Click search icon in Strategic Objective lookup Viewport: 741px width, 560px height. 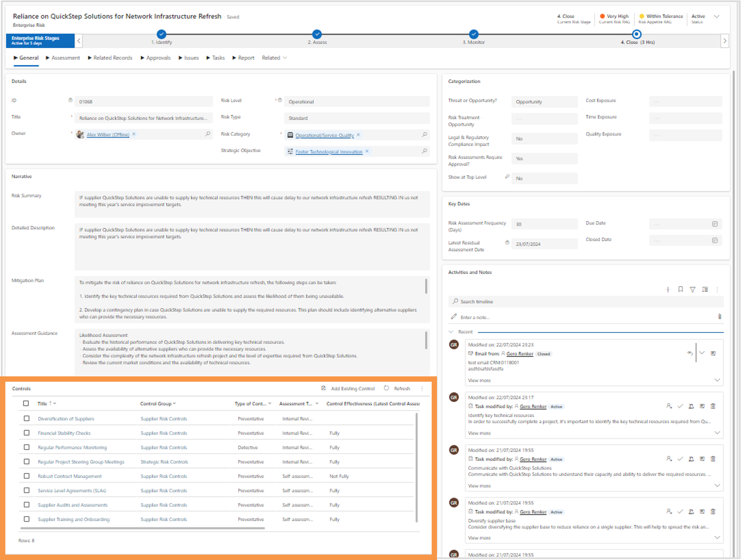click(425, 151)
